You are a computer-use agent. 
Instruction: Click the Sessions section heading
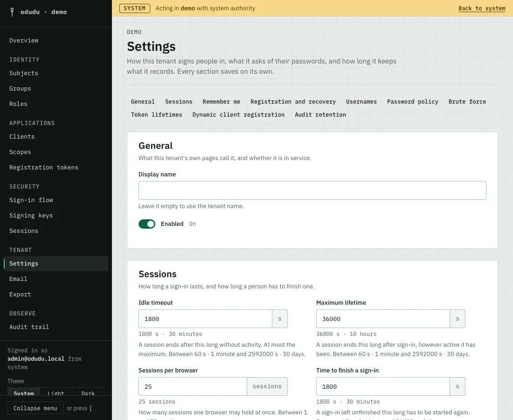point(157,274)
